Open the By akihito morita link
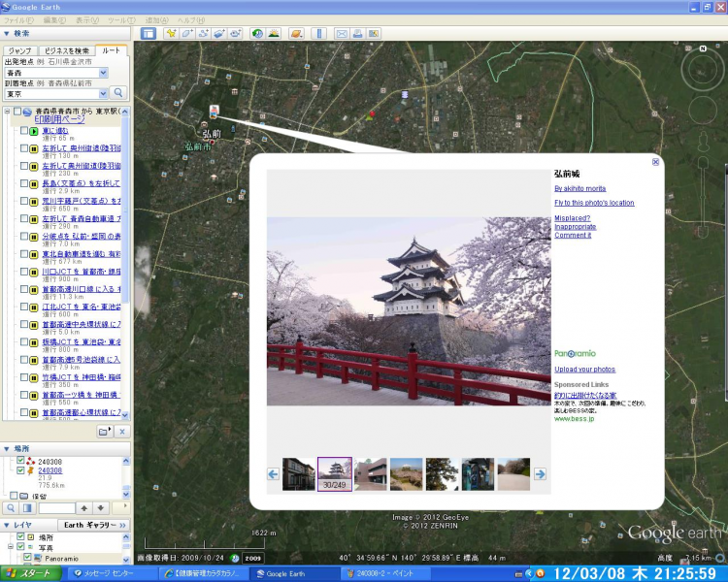 tap(579, 188)
